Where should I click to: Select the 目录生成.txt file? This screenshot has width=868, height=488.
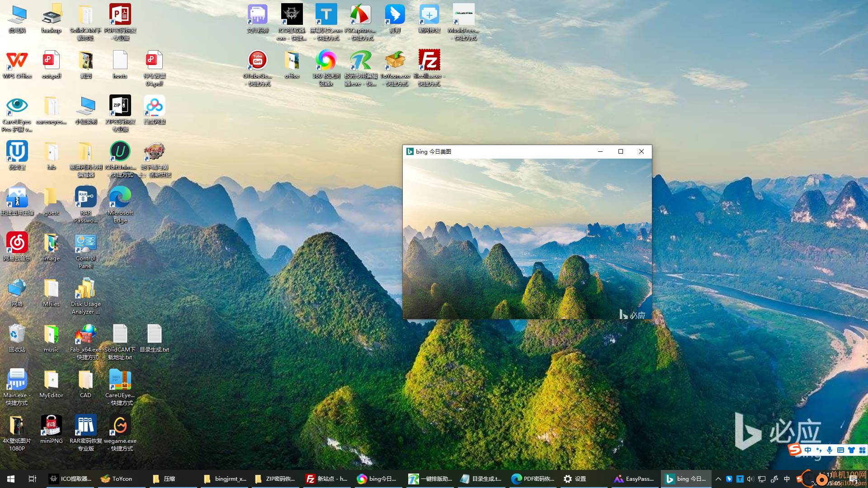(155, 338)
